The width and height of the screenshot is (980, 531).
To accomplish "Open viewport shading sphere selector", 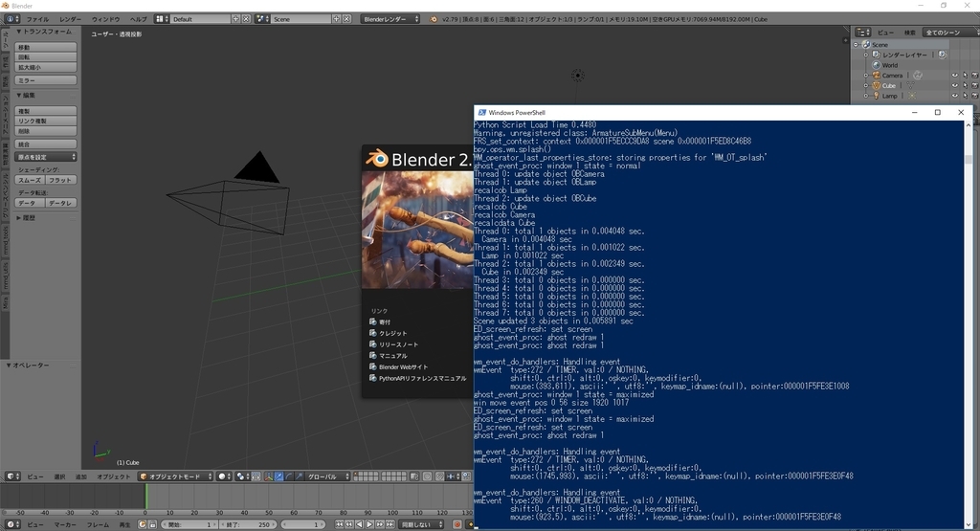I will point(224,476).
